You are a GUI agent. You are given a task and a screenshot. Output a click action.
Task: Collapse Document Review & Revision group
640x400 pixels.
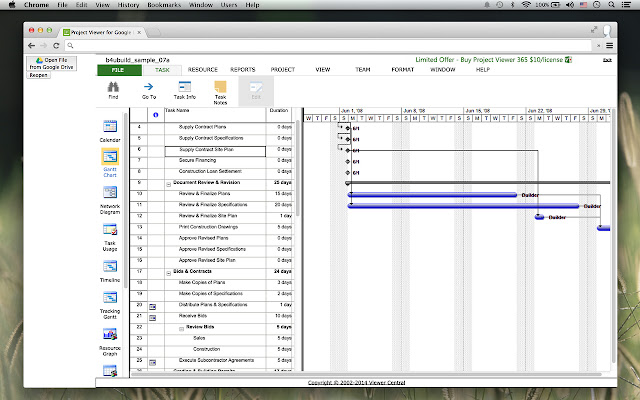coord(168,184)
